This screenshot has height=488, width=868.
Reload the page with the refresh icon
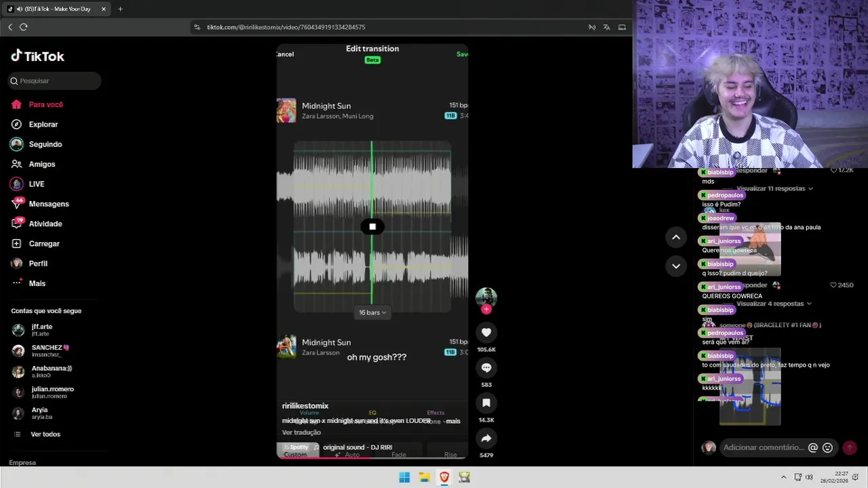tap(24, 27)
